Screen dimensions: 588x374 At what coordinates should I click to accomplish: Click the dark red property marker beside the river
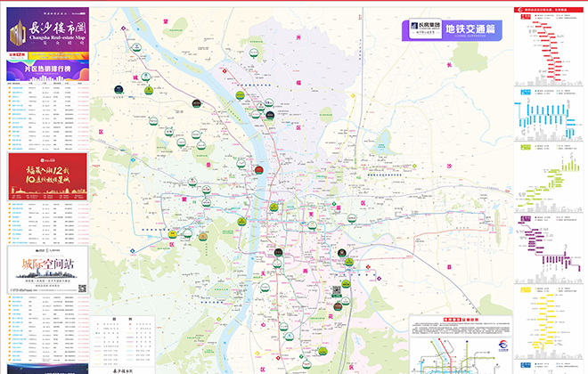click(x=258, y=170)
